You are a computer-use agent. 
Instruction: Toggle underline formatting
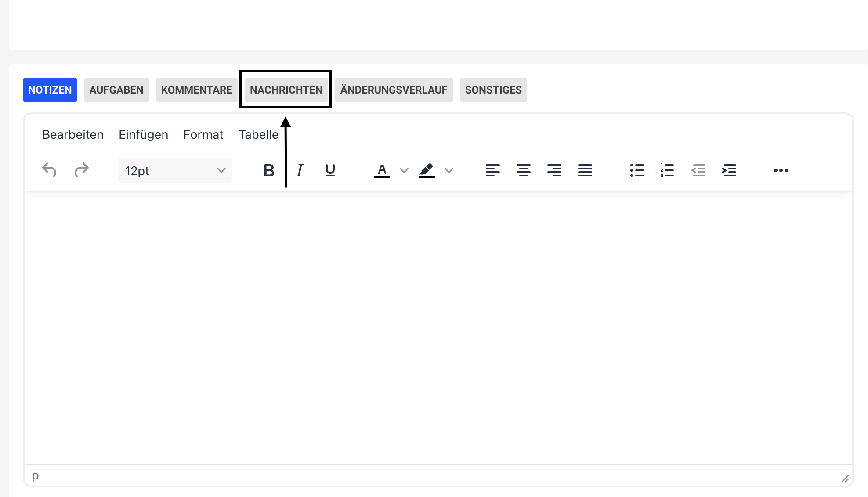click(x=330, y=170)
